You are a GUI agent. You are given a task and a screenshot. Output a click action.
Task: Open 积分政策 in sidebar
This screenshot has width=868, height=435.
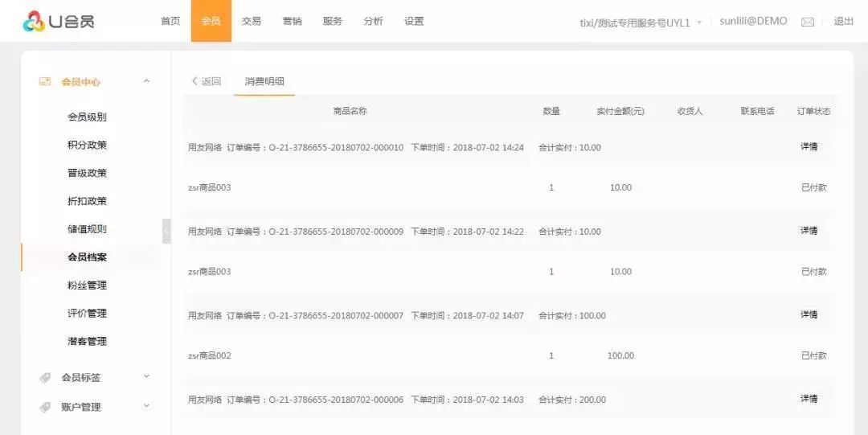click(x=87, y=146)
